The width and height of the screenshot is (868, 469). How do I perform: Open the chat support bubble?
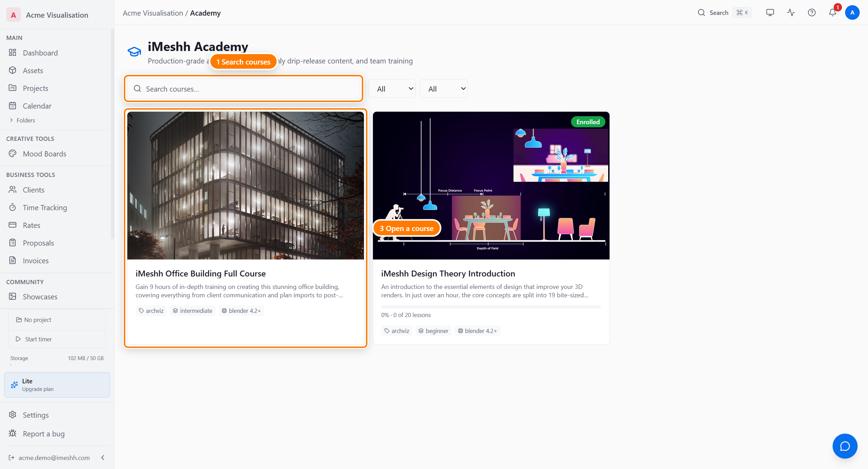(845, 446)
